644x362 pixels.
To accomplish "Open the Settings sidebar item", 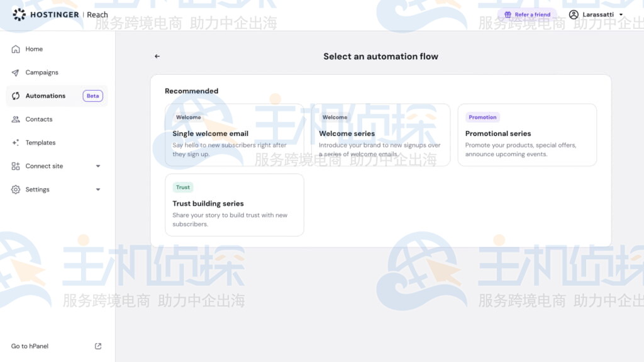I will 57,189.
